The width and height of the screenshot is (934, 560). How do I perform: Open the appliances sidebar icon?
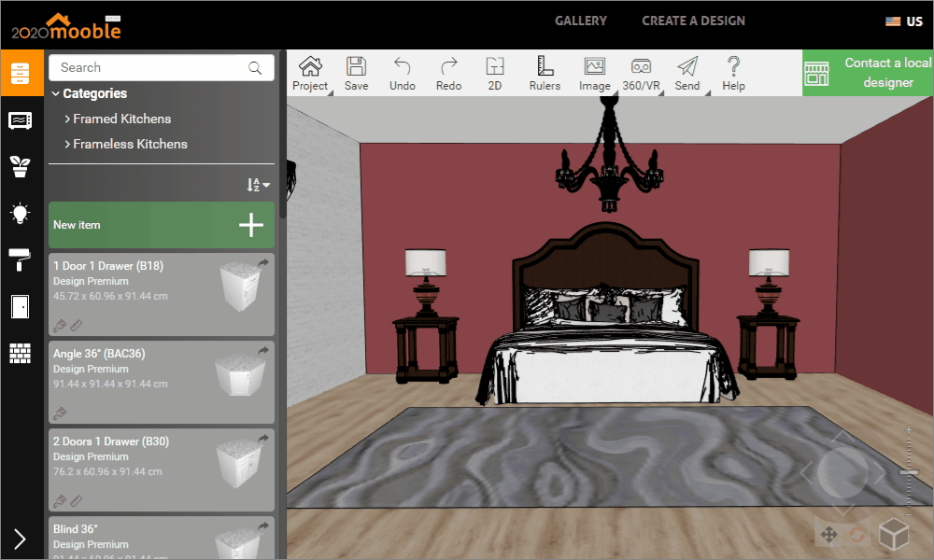[21, 120]
